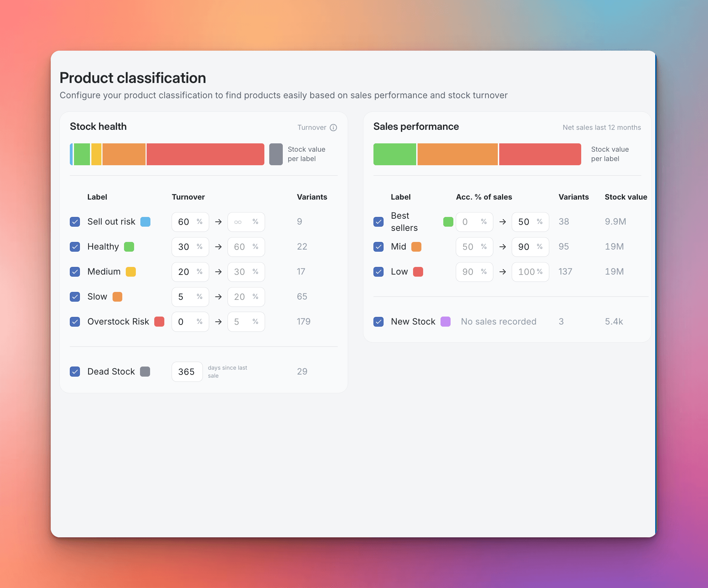Click the Sell out risk blue swatch
Screen dimensions: 708x588
click(145, 222)
